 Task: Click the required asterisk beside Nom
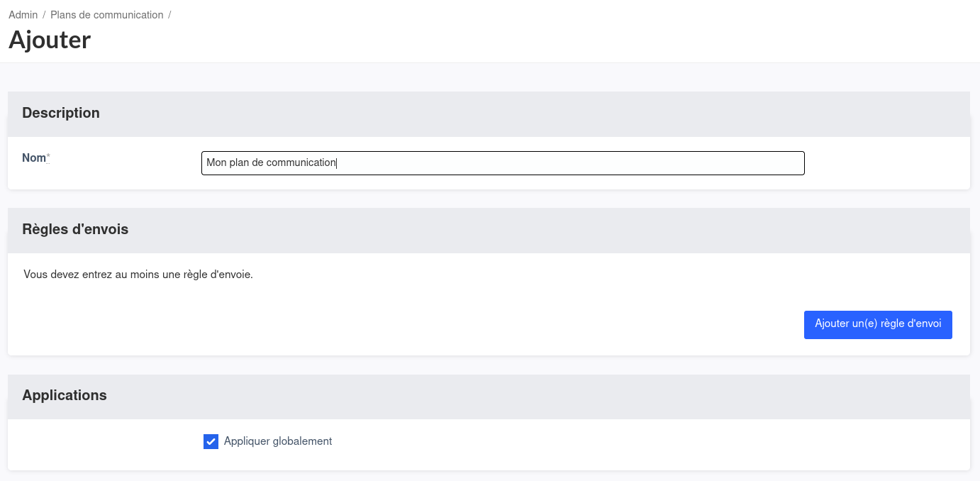[48, 157]
